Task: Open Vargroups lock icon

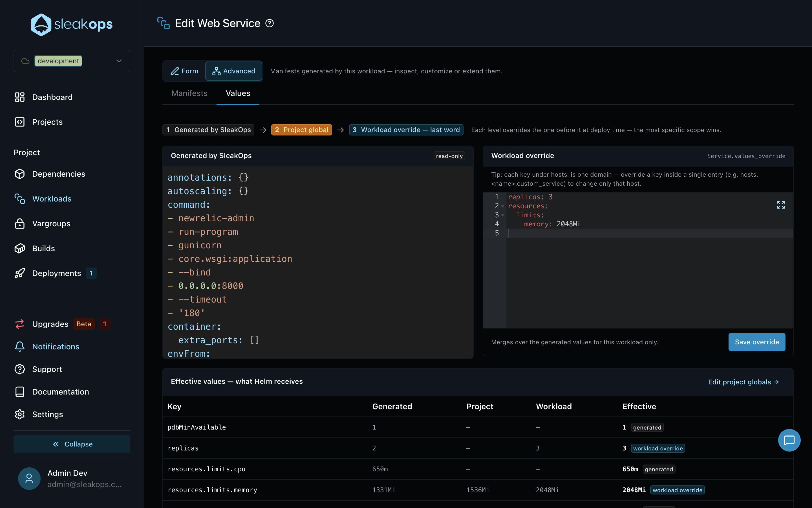Action: tap(20, 224)
